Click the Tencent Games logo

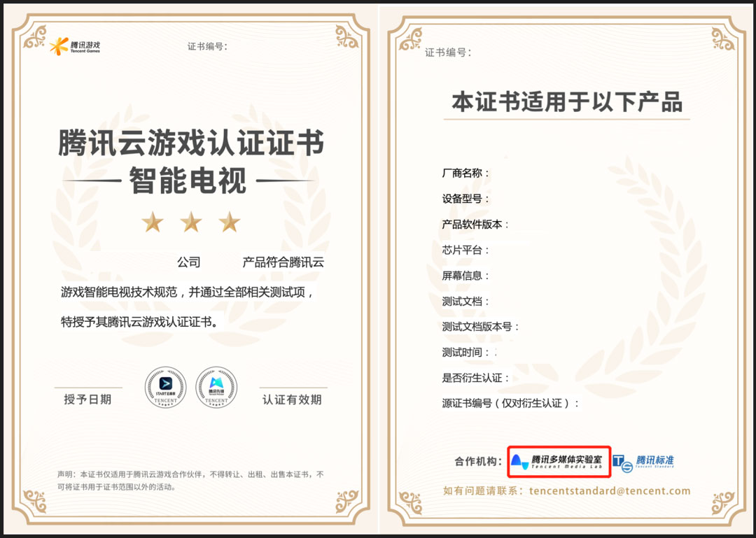click(x=74, y=47)
